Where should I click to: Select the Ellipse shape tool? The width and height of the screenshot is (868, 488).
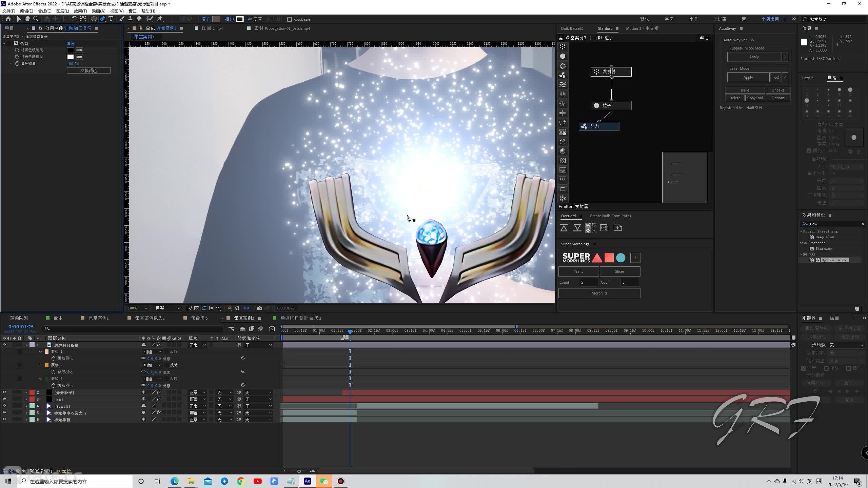94,19
